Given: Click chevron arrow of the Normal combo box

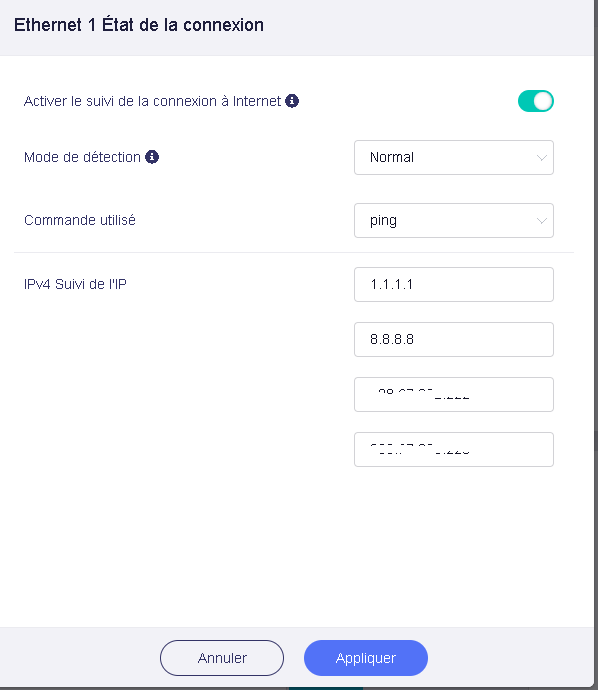Looking at the screenshot, I should [542, 158].
